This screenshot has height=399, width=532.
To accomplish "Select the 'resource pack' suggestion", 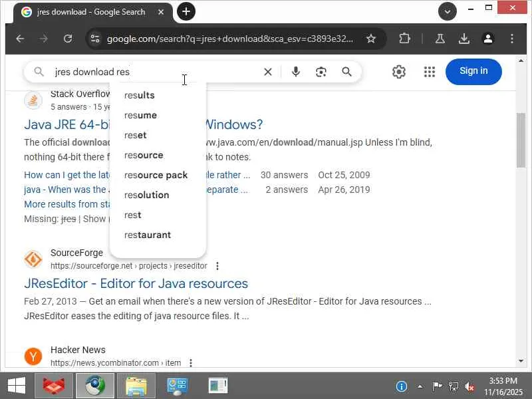I will tap(158, 175).
